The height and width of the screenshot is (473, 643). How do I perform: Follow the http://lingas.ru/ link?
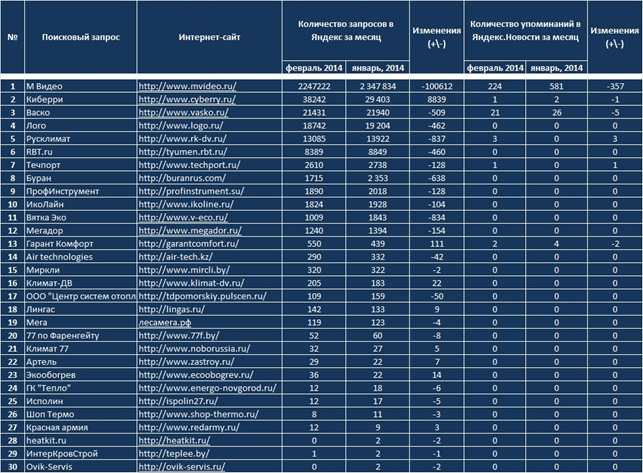coord(172,309)
